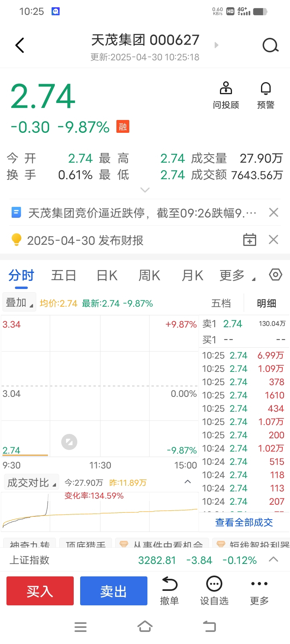This screenshot has width=290, height=644.
Task: Tap the blue 卖出 sell button
Action: click(114, 591)
